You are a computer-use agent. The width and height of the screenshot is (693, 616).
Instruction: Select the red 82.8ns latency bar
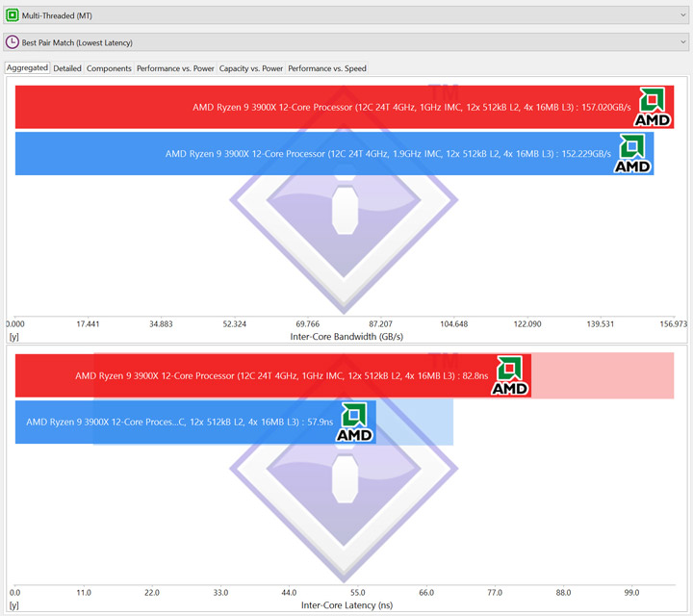tap(273, 375)
